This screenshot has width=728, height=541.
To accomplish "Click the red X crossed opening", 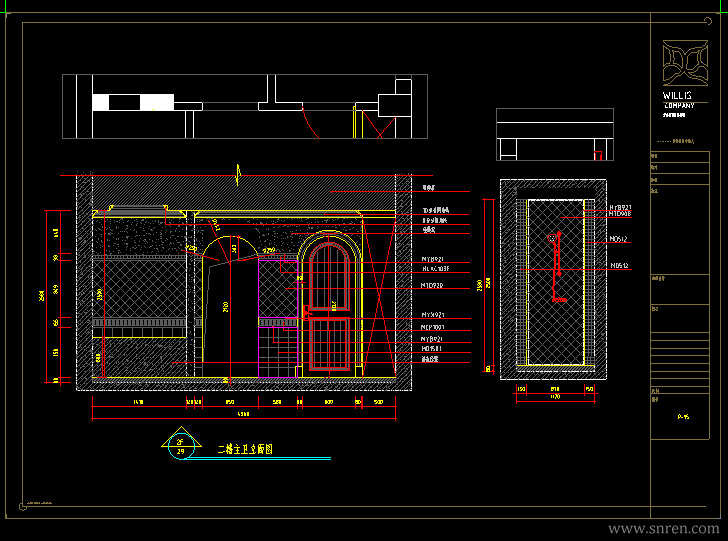I will tap(379, 295).
